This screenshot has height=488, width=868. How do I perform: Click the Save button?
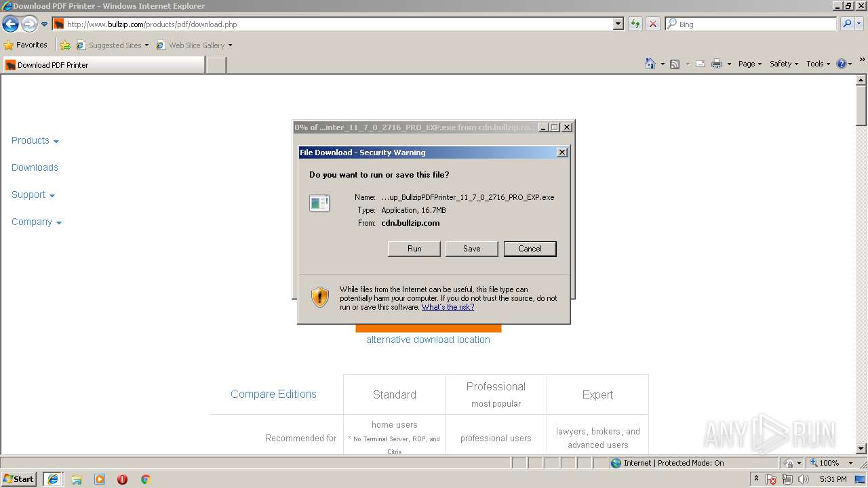472,249
